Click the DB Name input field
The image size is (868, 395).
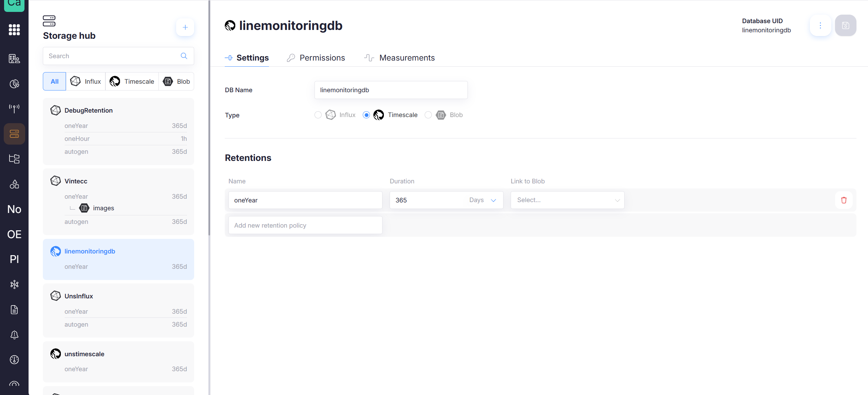391,90
